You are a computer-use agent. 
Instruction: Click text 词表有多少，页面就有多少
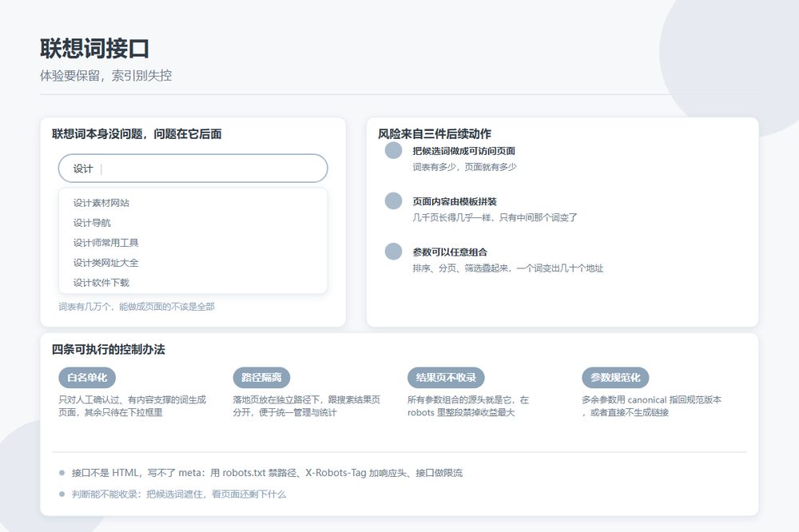[x=465, y=167]
